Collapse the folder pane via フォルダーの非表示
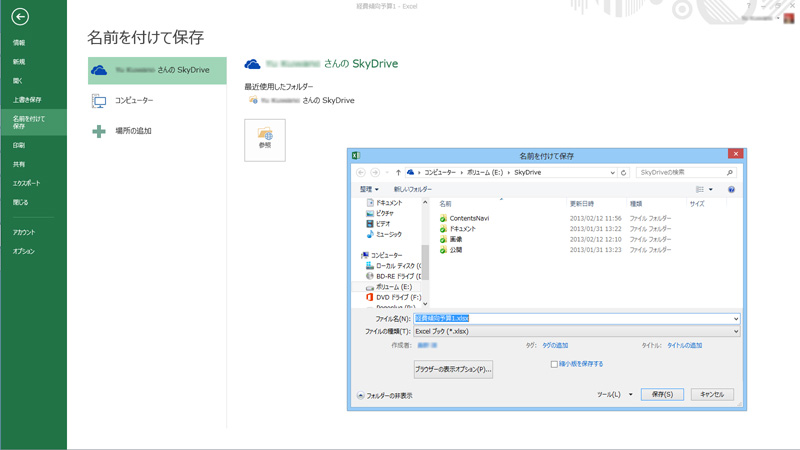The height and width of the screenshot is (450, 800). tap(385, 396)
